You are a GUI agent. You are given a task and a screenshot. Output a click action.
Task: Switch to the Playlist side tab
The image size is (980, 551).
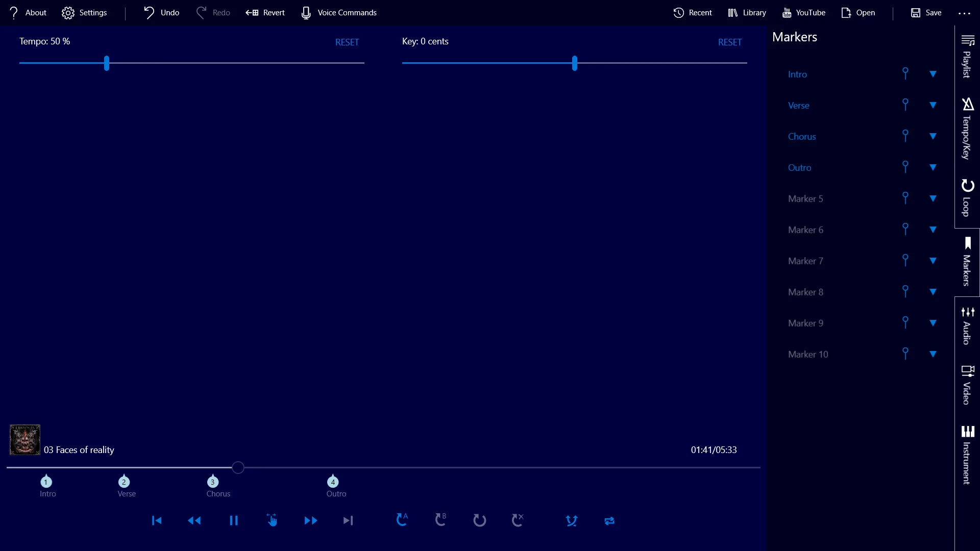pyautogui.click(x=967, y=56)
